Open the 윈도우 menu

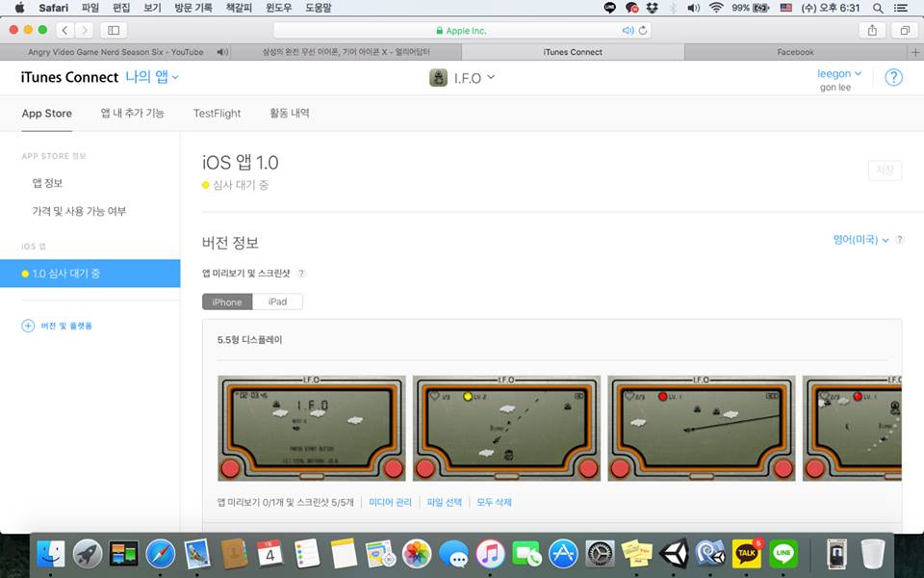click(279, 8)
